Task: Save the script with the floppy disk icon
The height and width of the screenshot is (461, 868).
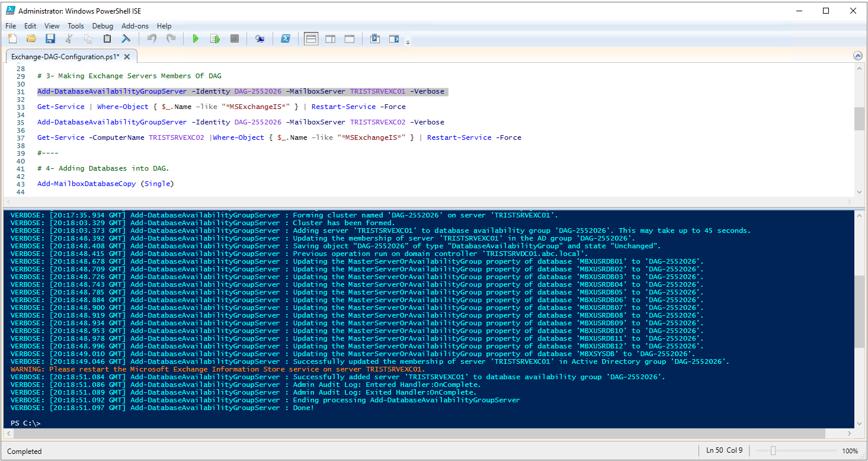Action: (50, 39)
